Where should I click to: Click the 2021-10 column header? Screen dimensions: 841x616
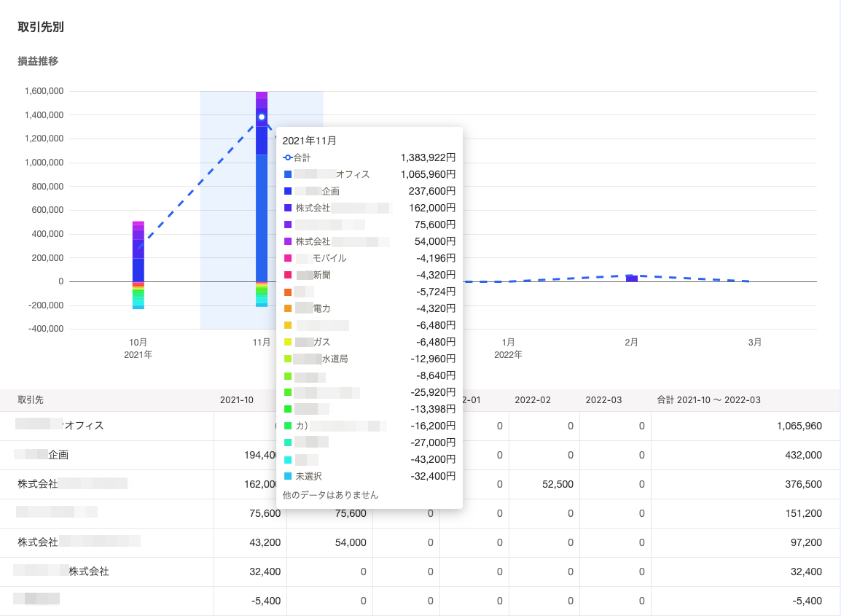coord(237,399)
